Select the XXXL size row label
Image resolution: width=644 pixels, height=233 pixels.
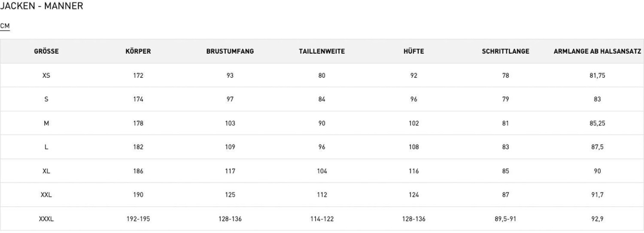(46, 219)
